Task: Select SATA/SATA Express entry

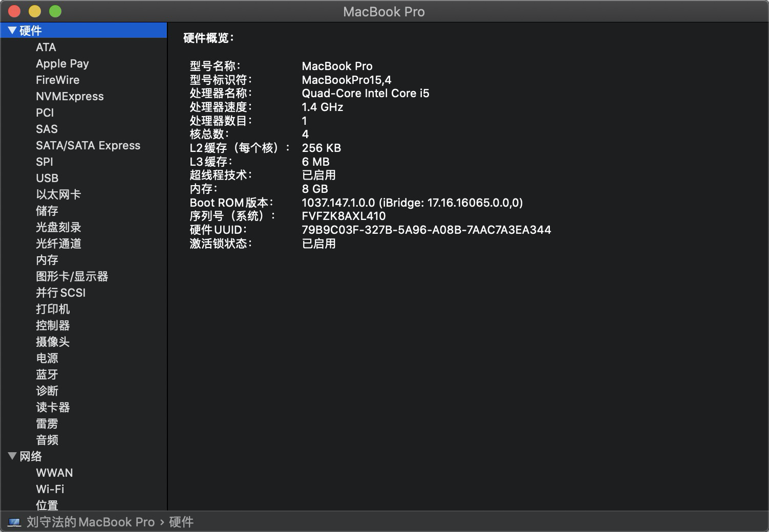Action: coord(88,145)
